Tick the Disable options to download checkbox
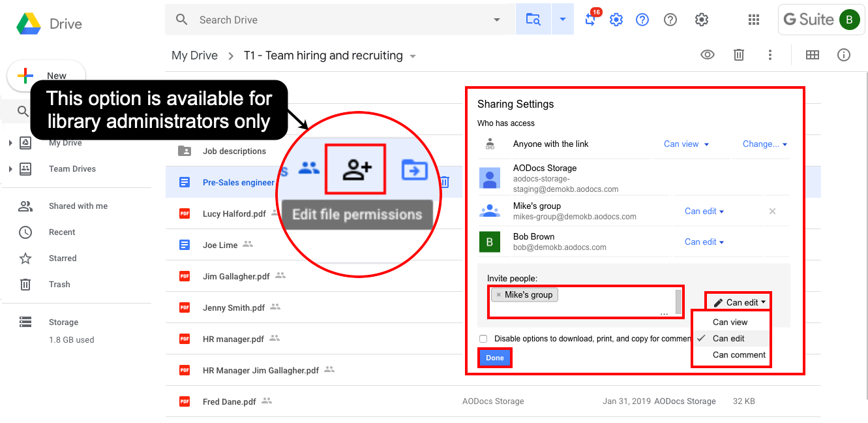This screenshot has width=868, height=423. pyautogui.click(x=483, y=339)
